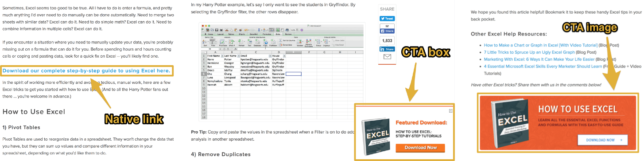Select the cell with name Nymphadora
This screenshot has height=161, width=644.
tap(215, 81)
